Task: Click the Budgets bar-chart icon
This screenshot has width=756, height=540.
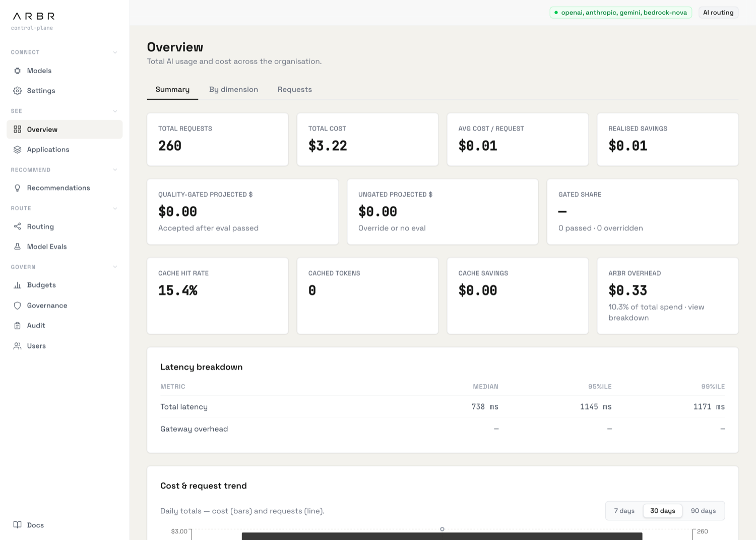Action: (x=17, y=285)
